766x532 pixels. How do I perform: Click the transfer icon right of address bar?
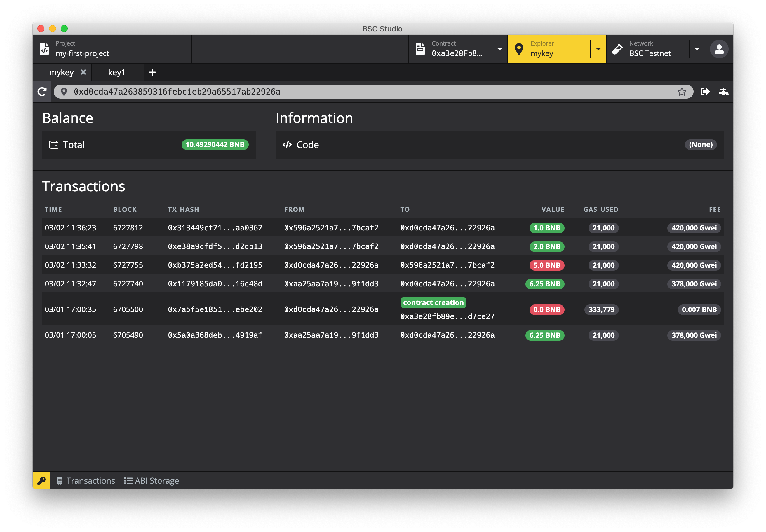click(x=705, y=92)
